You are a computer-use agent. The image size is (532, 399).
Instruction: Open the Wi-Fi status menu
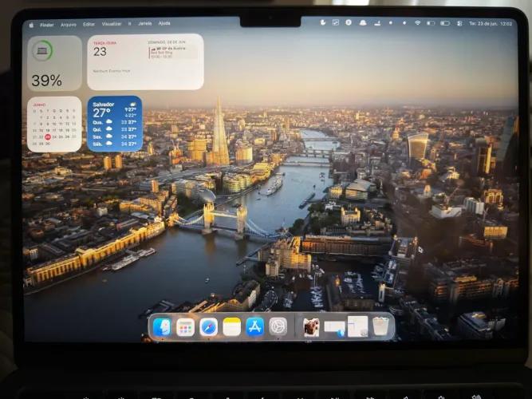(x=418, y=23)
